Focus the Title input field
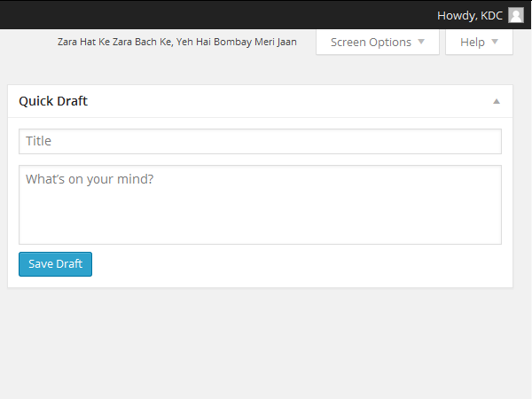This screenshot has height=399, width=532. (260, 141)
